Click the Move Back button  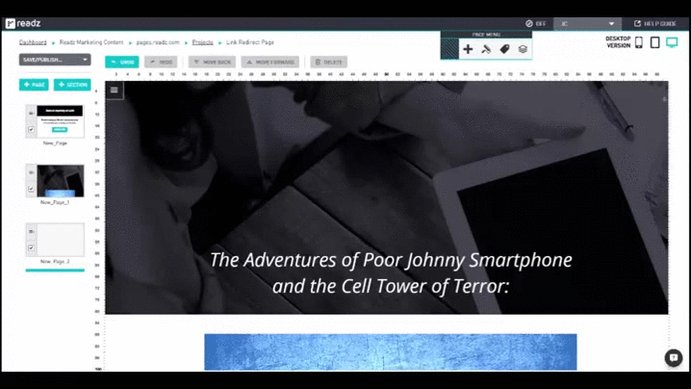click(212, 62)
